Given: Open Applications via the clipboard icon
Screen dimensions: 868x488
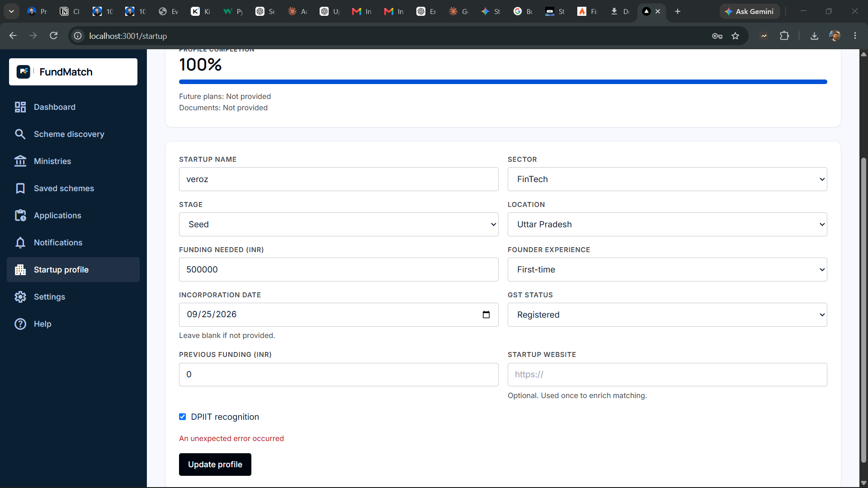Looking at the screenshot, I should tap(20, 216).
